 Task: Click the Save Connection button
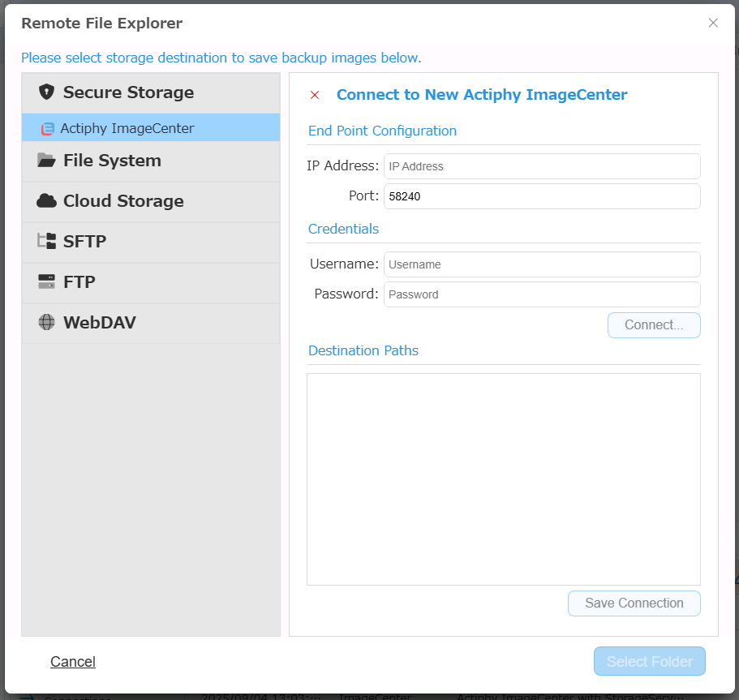634,603
